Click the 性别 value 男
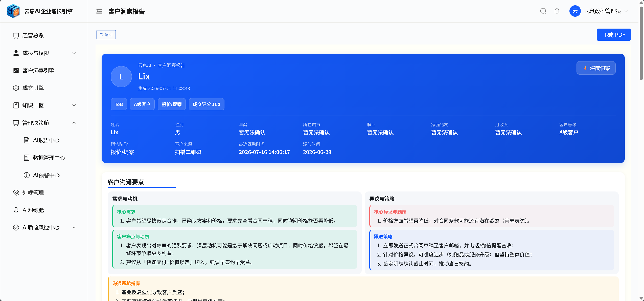 click(x=177, y=132)
